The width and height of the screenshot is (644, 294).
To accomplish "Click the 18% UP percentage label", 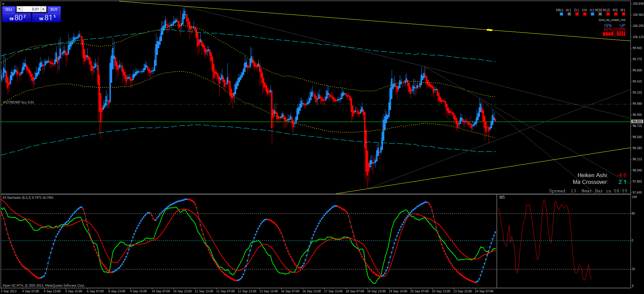I will pos(614,26).
